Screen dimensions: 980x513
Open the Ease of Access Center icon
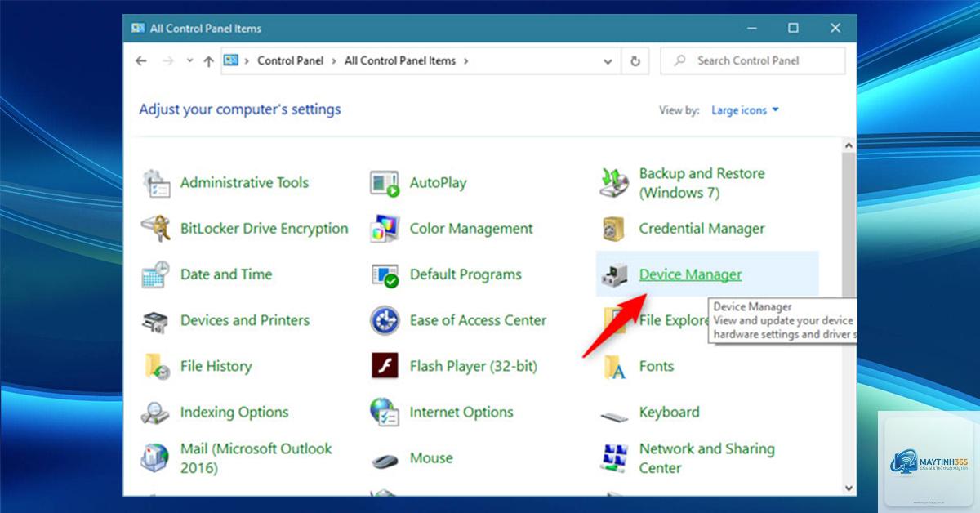pos(385,320)
